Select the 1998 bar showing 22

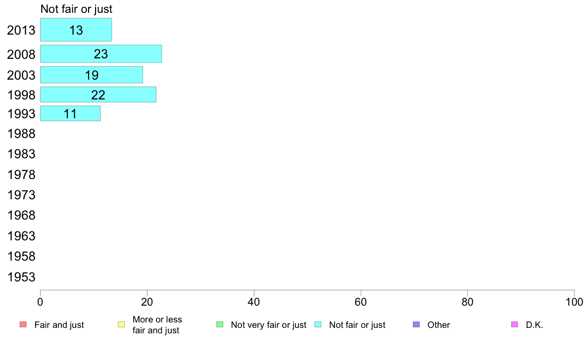(98, 94)
